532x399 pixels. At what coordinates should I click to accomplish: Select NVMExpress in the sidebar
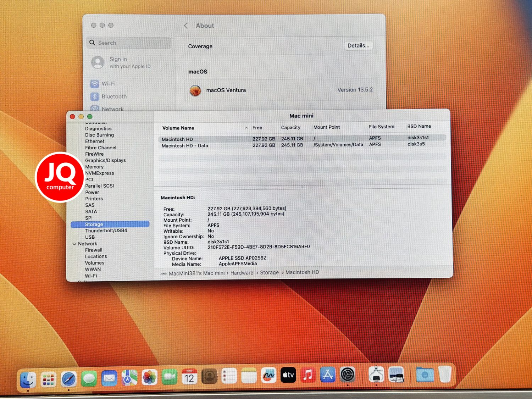pyautogui.click(x=99, y=173)
